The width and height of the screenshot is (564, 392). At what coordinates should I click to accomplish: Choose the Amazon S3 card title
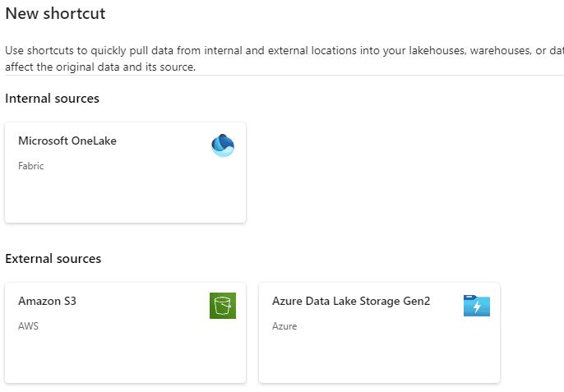pyautogui.click(x=47, y=301)
